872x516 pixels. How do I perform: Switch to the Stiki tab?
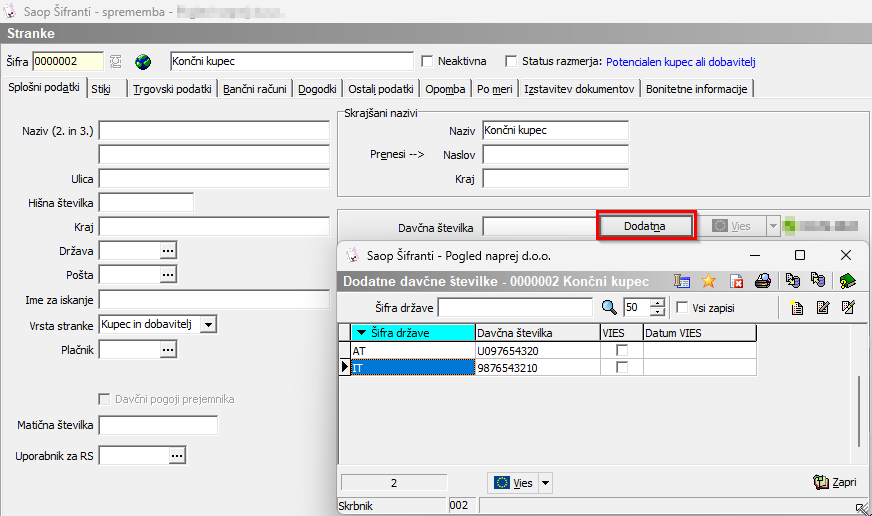107,89
